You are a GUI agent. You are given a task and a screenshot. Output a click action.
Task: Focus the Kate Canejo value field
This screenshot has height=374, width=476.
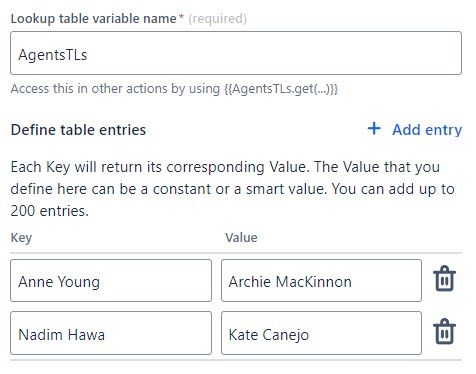click(321, 333)
